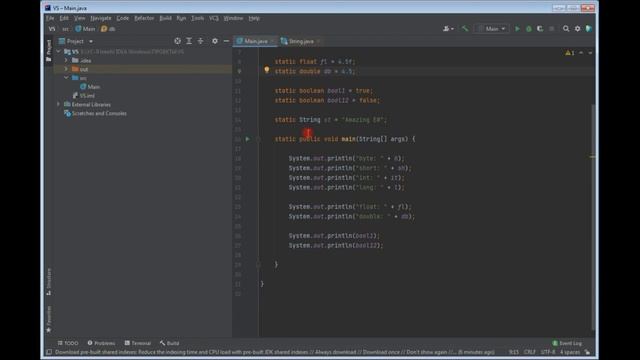Open the Help menu
The width and height of the screenshot is (640, 360).
(x=254, y=18)
